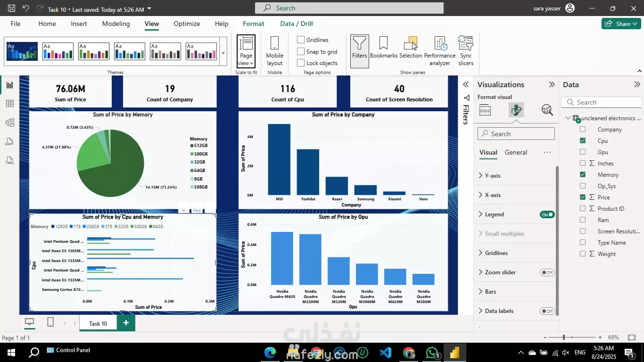The width and height of the screenshot is (644, 362).
Task: Enable the Lock objects checkbox
Action: tap(301, 63)
